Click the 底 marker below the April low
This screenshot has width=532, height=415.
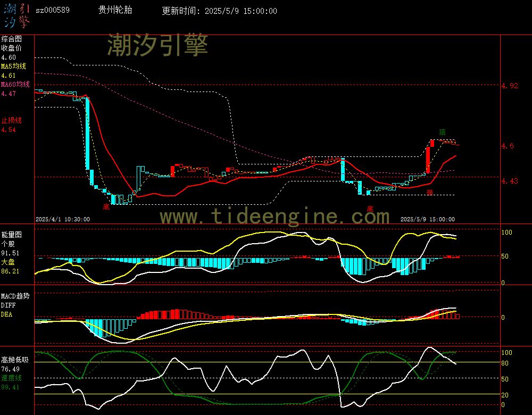click(106, 206)
